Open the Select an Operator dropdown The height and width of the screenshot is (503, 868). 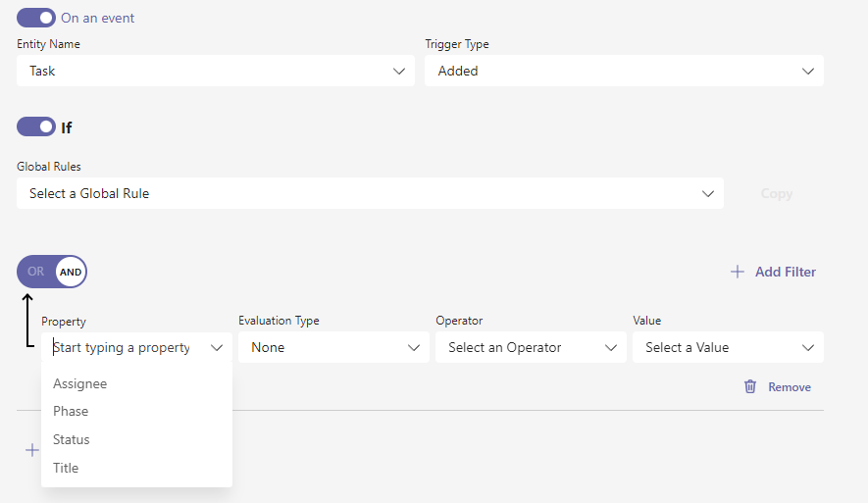(531, 347)
